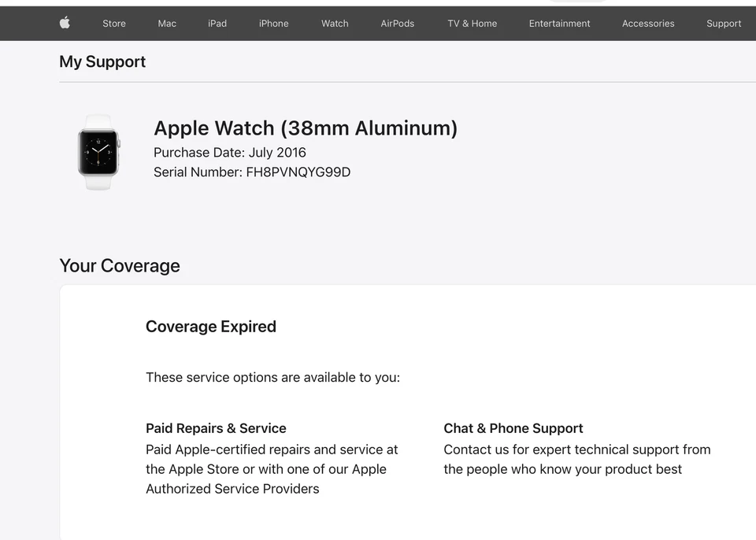Open the Watch menu
Viewport: 756px width, 540px height.
pyautogui.click(x=334, y=23)
